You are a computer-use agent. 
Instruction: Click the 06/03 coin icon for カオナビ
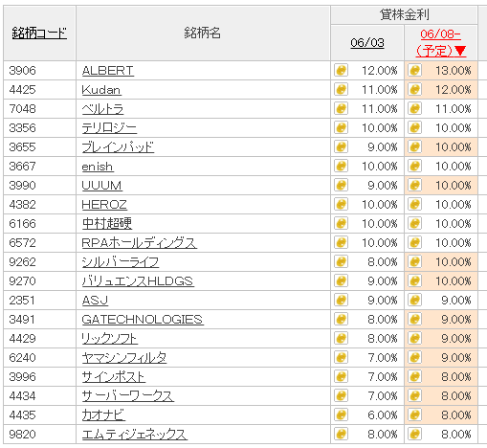tap(341, 414)
